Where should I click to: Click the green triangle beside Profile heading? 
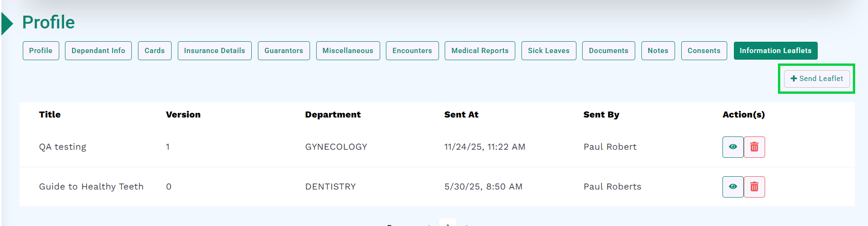click(7, 24)
